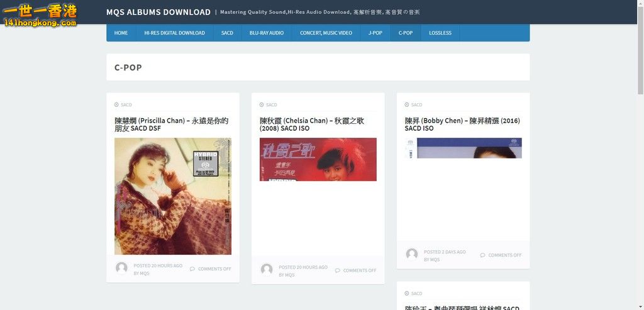The width and height of the screenshot is (644, 310).
Task: Open the Chelsia Chan SACD ISO post title
Action: pos(312,125)
